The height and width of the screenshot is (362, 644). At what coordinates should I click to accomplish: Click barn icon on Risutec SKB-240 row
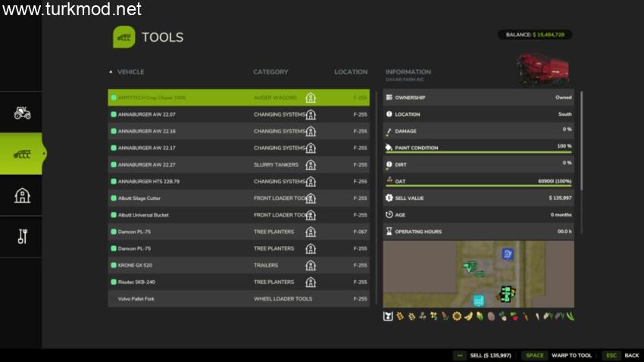tap(311, 282)
